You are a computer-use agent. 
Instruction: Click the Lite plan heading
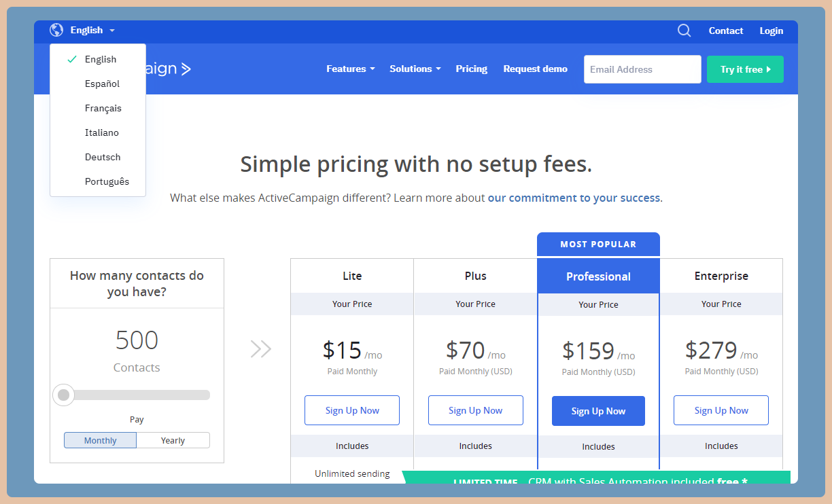pyautogui.click(x=352, y=276)
